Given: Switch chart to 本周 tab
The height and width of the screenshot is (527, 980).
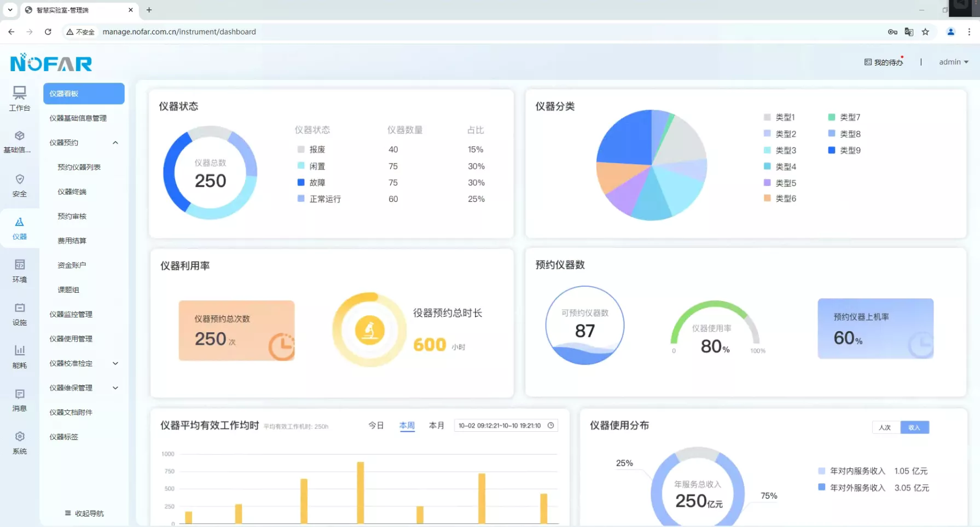Looking at the screenshot, I should [407, 425].
